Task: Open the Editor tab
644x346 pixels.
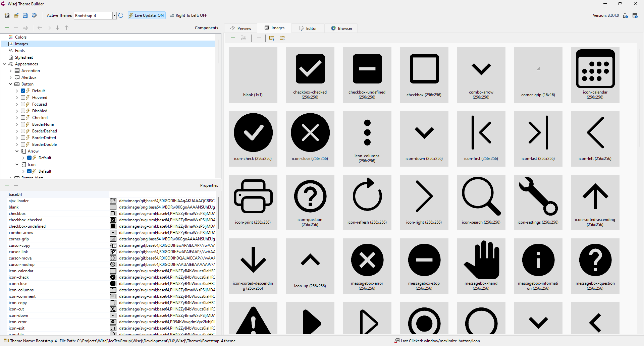Action: click(308, 28)
